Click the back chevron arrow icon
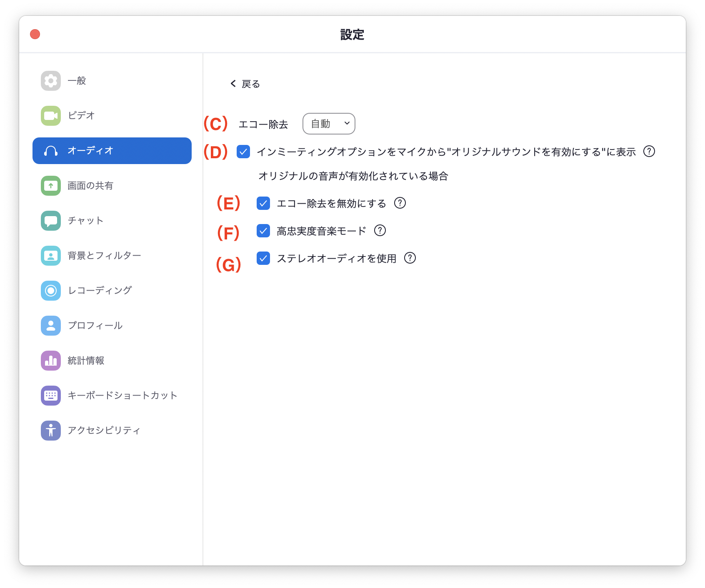This screenshot has height=588, width=705. [233, 84]
